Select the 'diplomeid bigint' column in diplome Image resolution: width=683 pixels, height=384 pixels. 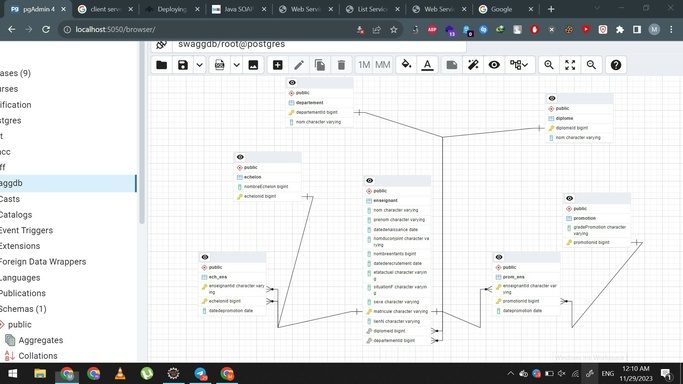coord(579,128)
